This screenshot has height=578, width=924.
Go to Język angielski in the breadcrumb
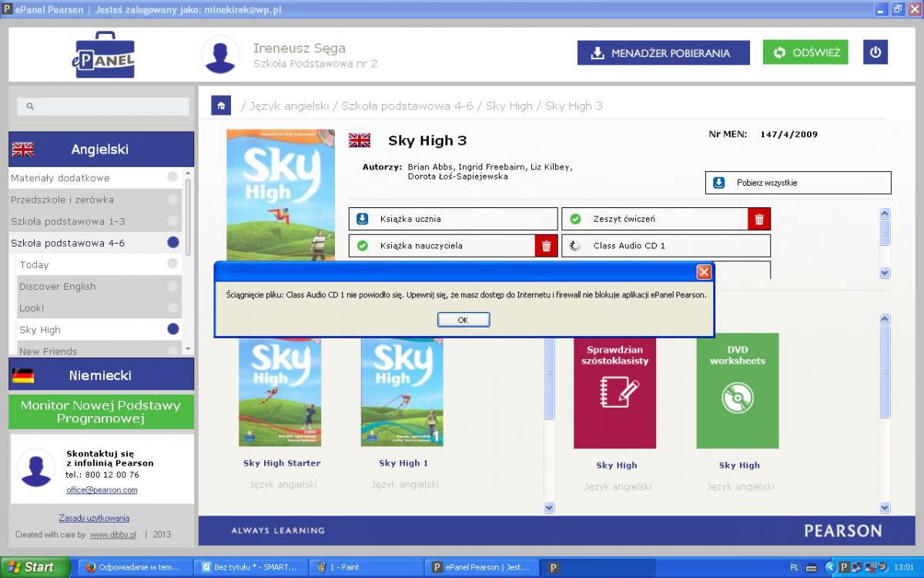coord(288,106)
